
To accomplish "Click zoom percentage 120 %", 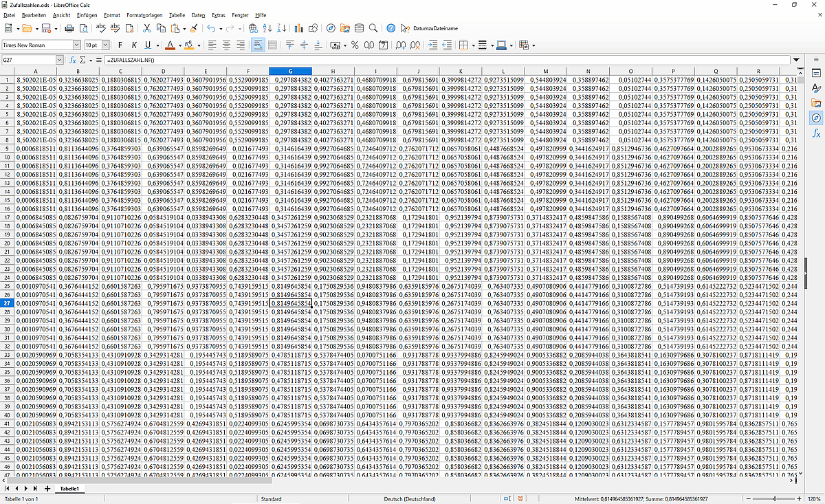I will [815, 498].
